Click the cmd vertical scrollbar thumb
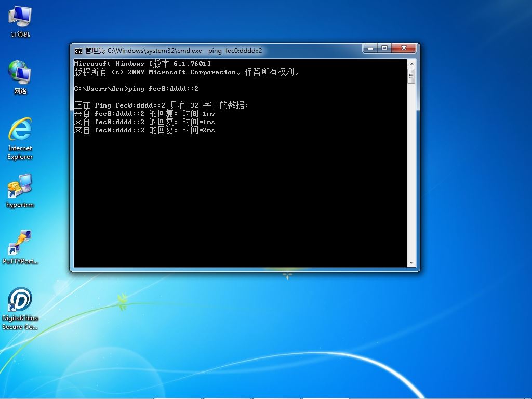Image resolution: width=532 pixels, height=399 pixels. (411, 76)
